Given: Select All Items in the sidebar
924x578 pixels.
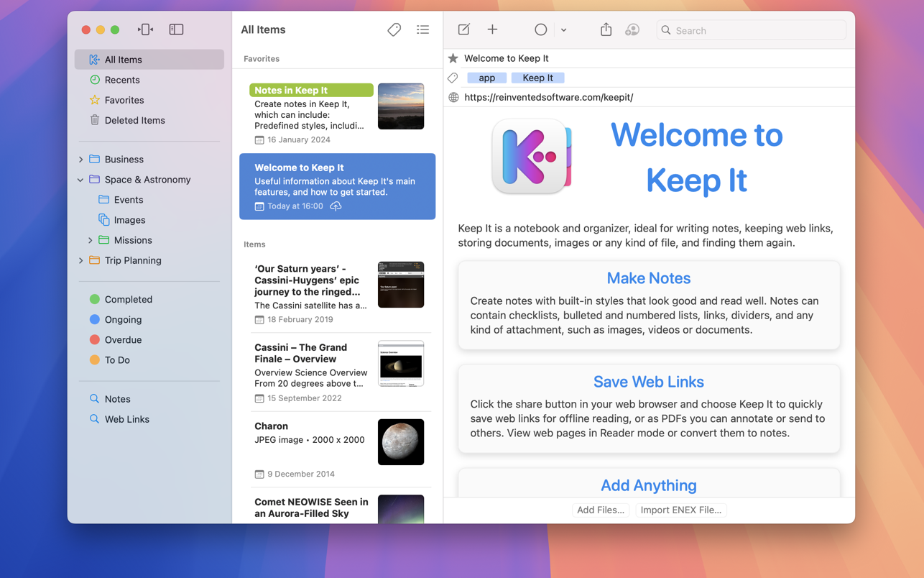Looking at the screenshot, I should pos(149,60).
